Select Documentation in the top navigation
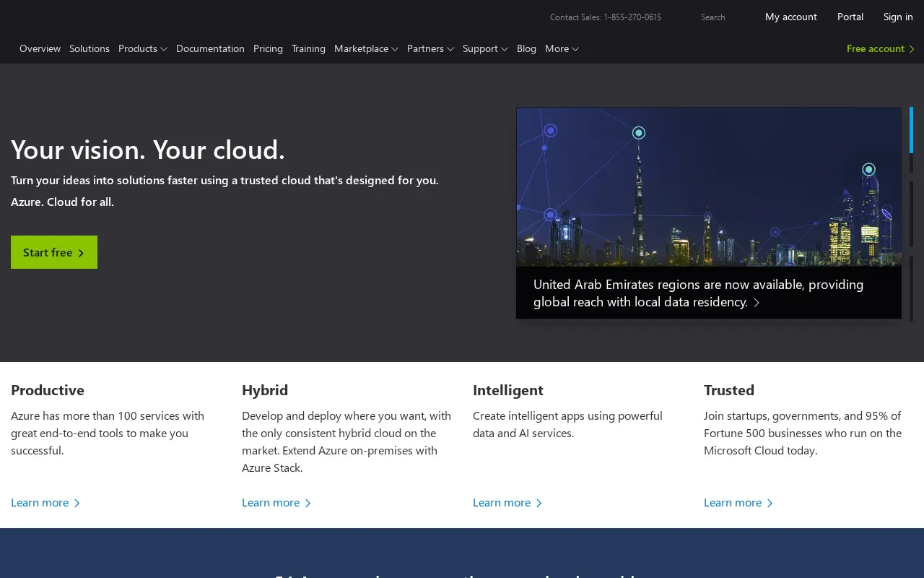The width and height of the screenshot is (924, 578). [210, 48]
